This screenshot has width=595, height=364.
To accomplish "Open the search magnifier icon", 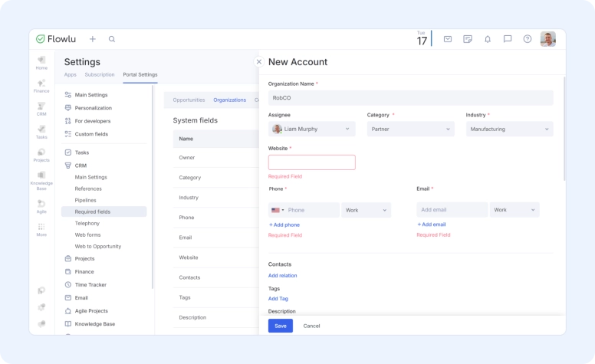I will [x=112, y=39].
